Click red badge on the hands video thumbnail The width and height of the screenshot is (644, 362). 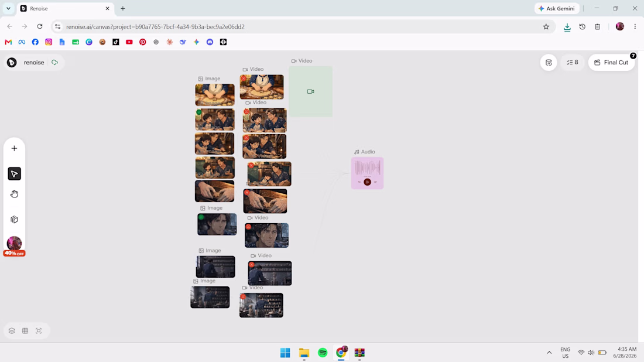247,192
